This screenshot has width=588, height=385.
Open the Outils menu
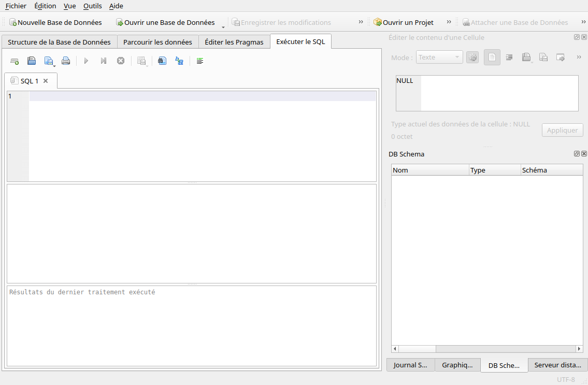pos(92,6)
